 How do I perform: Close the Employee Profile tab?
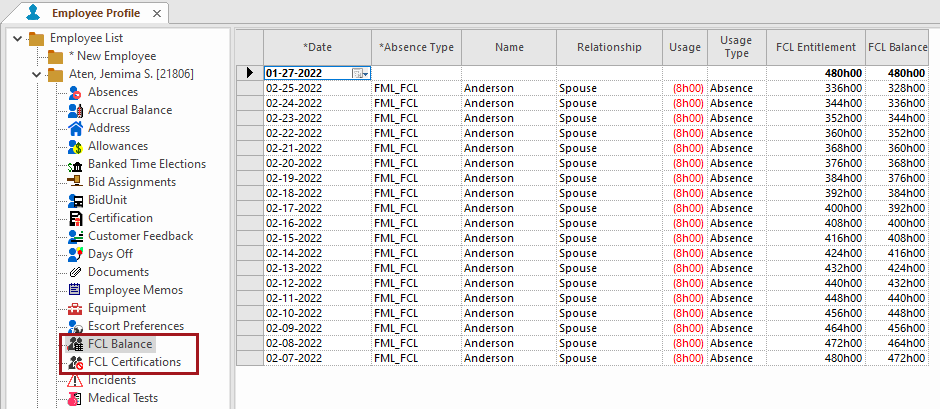[x=156, y=13]
